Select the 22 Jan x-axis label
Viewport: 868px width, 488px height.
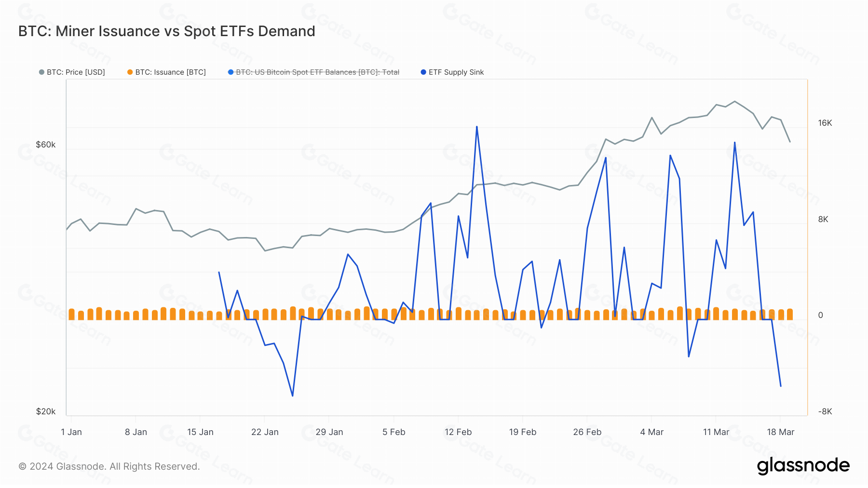[265, 432]
